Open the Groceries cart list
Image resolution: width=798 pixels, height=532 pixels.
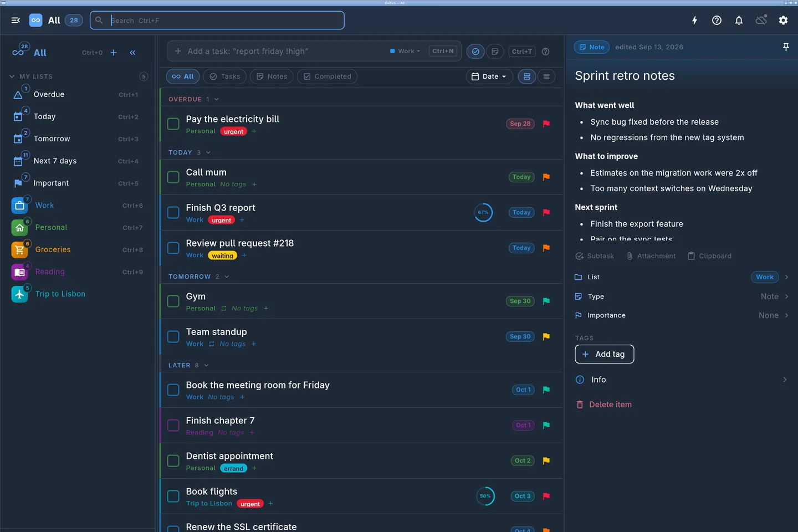point(19,250)
